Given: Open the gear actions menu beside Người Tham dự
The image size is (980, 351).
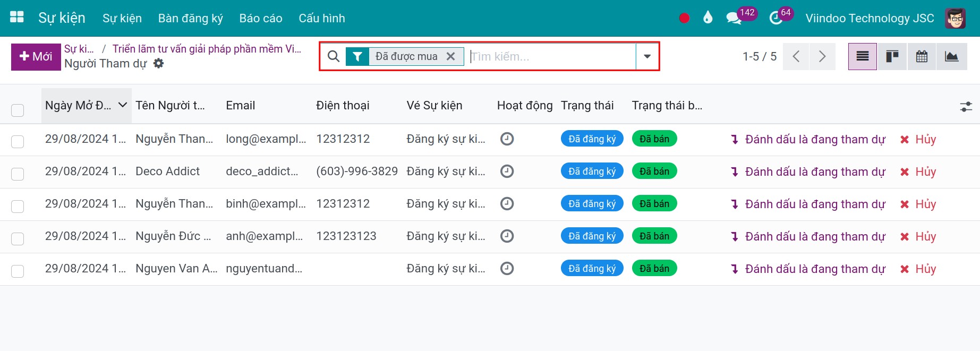Looking at the screenshot, I should (x=158, y=64).
